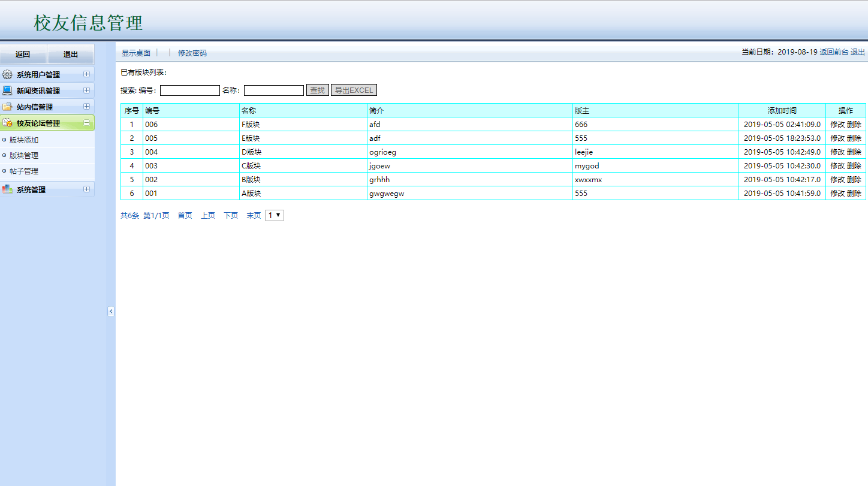868x486 pixels.
Task: Select 帖子管理 in the sidebar
Action: (24, 171)
